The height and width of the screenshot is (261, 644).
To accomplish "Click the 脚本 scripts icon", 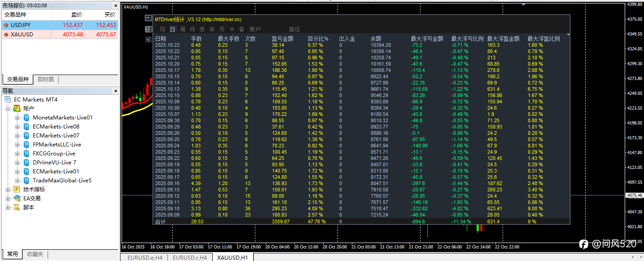I will tap(17, 208).
